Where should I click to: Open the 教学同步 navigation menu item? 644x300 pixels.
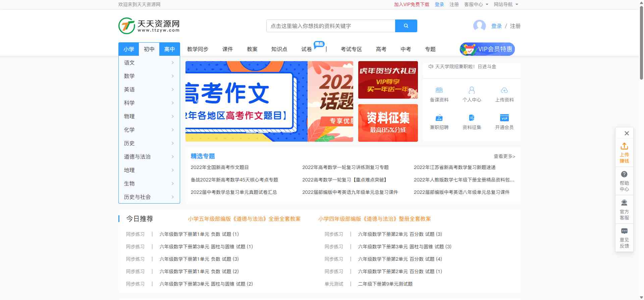(x=198, y=49)
